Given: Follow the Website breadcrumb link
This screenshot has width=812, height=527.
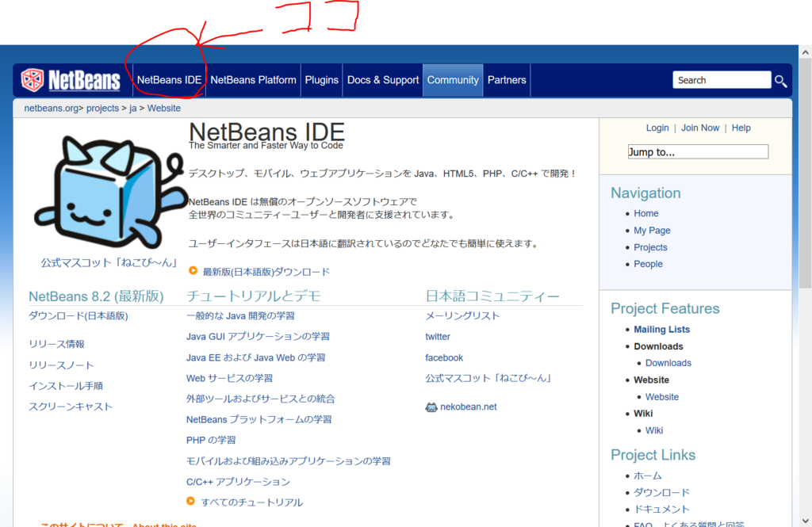Looking at the screenshot, I should 164,109.
